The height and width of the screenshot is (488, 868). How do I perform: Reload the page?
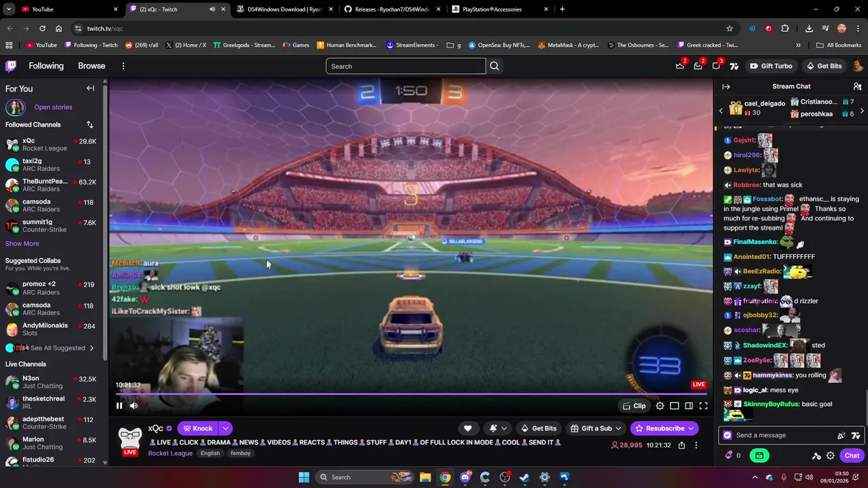(x=42, y=28)
